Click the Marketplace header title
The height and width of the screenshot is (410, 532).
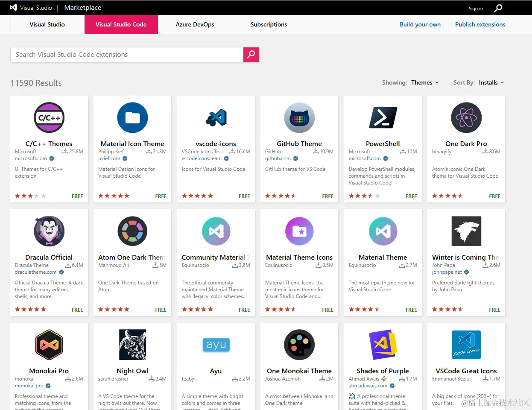pyautogui.click(x=83, y=8)
